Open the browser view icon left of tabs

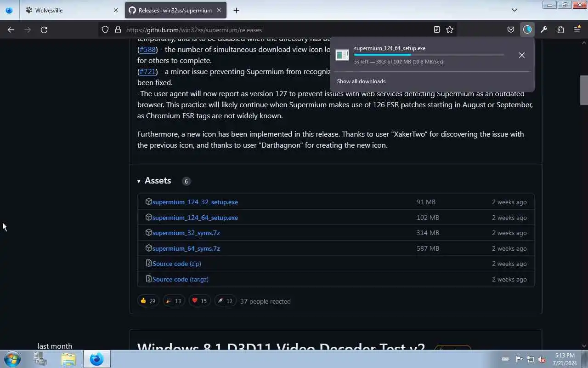click(9, 10)
